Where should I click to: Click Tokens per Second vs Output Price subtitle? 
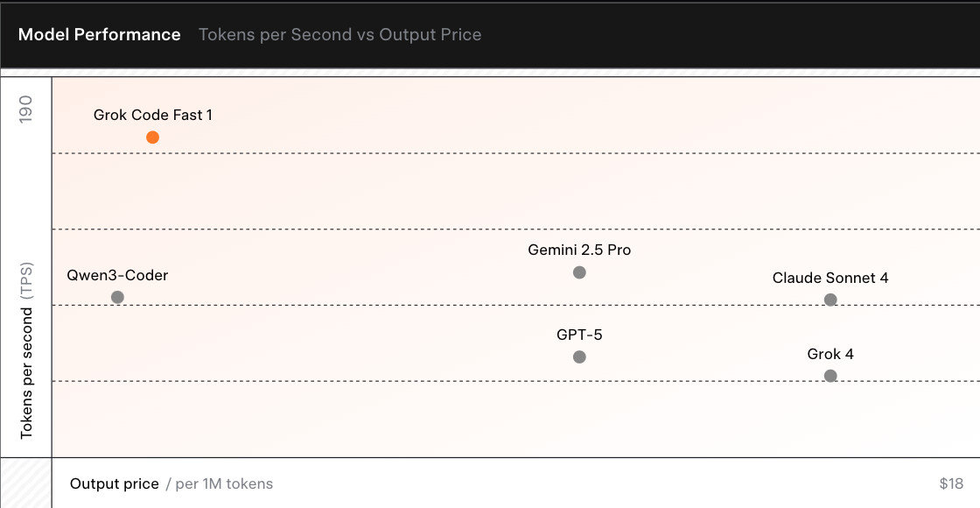point(339,35)
